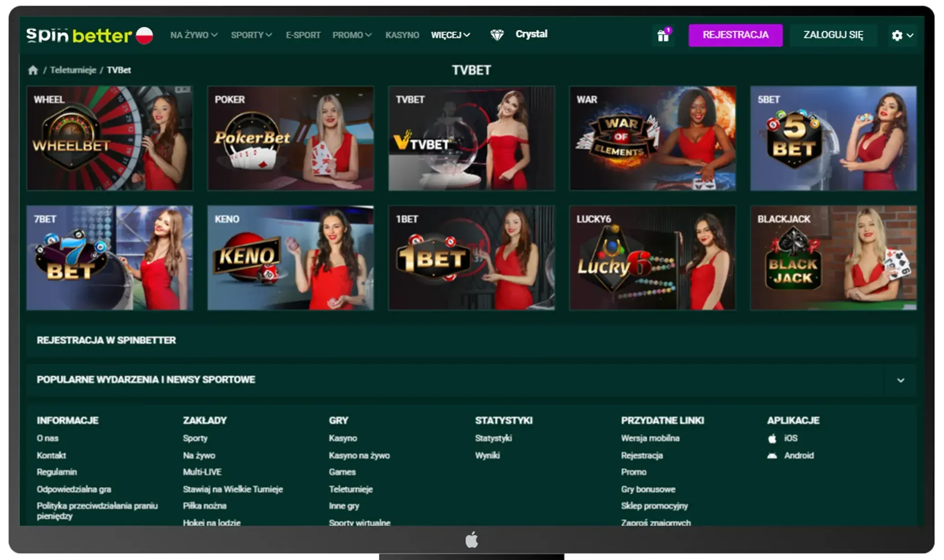Click the Polish flag icon
Image resolution: width=944 pixels, height=560 pixels.
(x=145, y=35)
